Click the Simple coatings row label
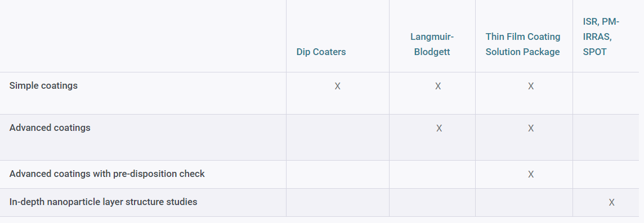 coord(43,86)
